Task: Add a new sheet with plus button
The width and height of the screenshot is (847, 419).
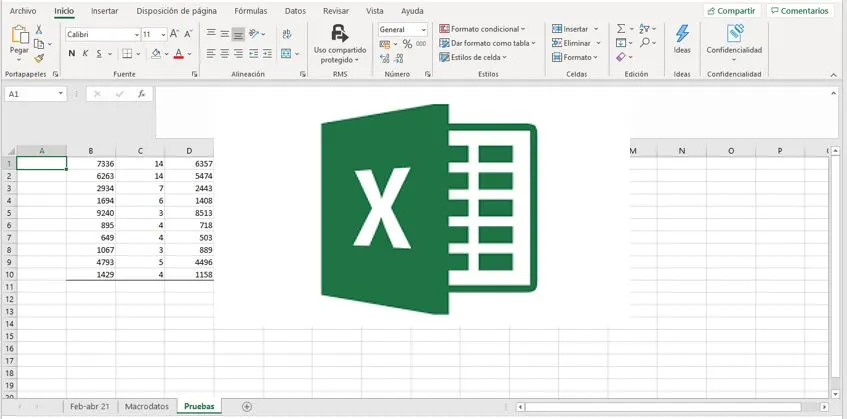Action: [247, 407]
